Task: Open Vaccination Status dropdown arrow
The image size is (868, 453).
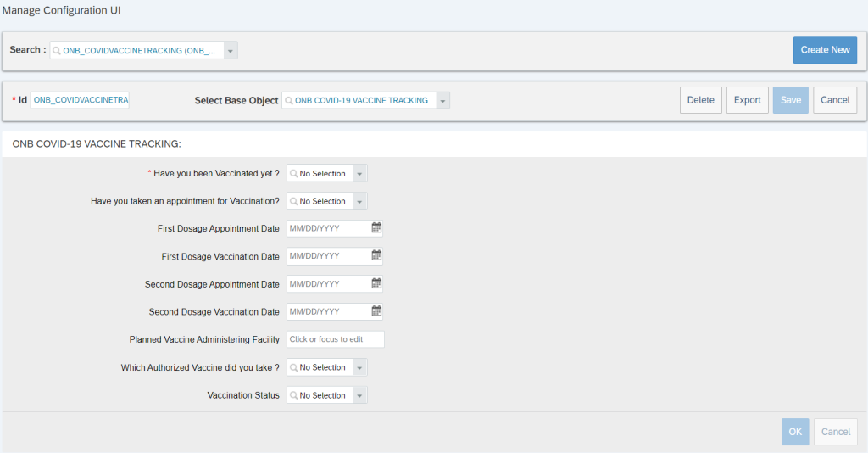Action: tap(359, 395)
